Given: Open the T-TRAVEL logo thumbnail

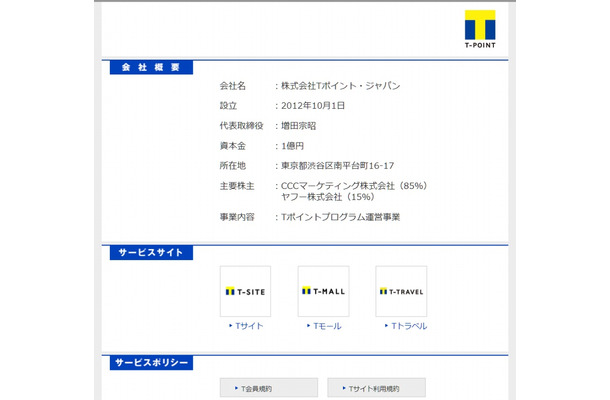Looking at the screenshot, I should (x=401, y=291).
